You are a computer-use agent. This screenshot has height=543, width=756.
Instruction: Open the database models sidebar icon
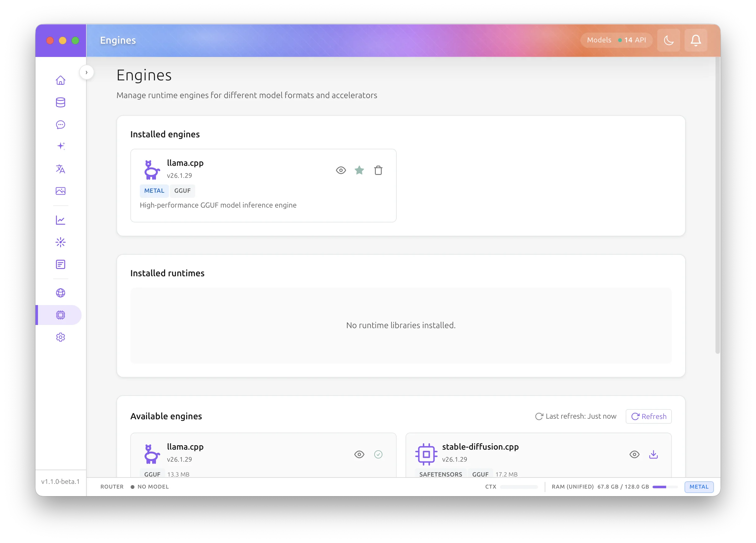tap(60, 103)
